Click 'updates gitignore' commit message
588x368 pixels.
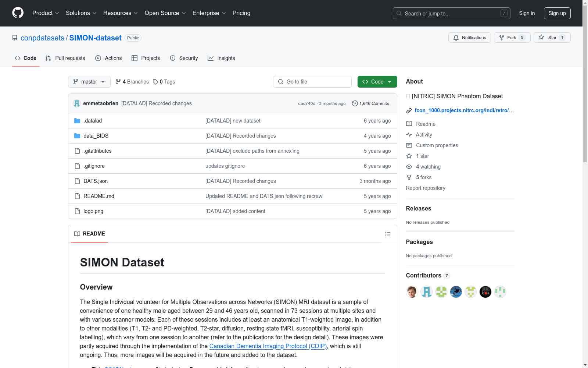pos(225,166)
